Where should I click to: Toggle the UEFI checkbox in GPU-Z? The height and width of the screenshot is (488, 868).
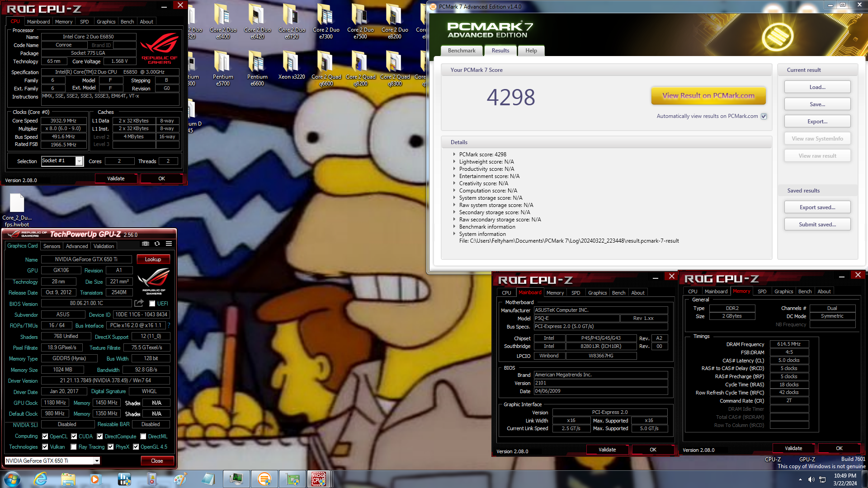pyautogui.click(x=152, y=304)
